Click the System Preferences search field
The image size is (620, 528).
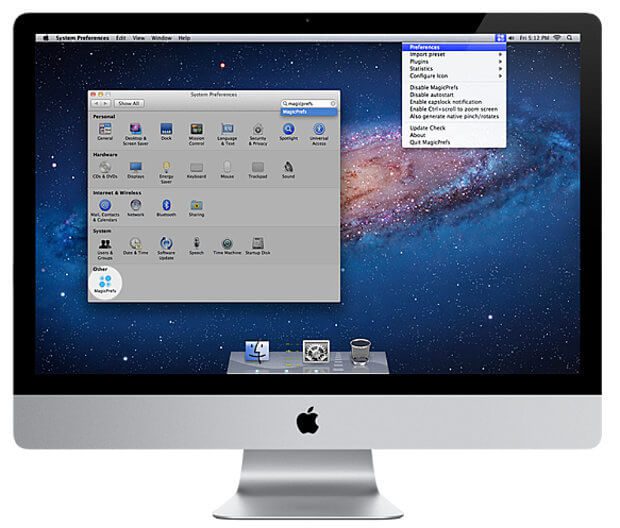coord(309,103)
